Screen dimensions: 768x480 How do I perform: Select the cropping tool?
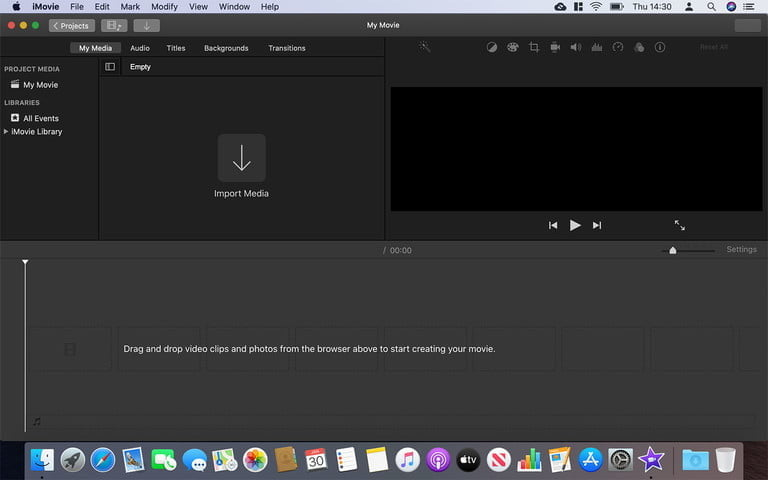[534, 47]
